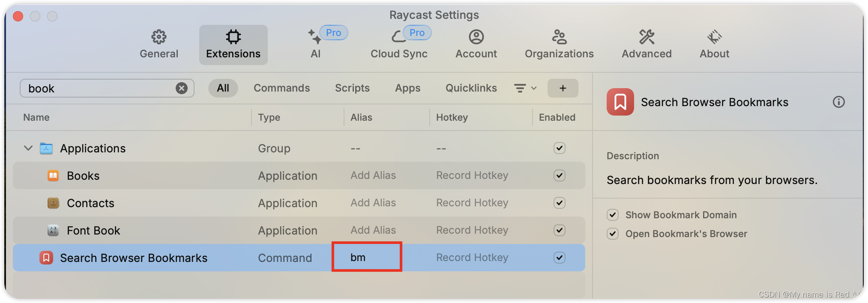This screenshot has width=868, height=303.
Task: Disable the Books application checkbox
Action: pyautogui.click(x=560, y=175)
